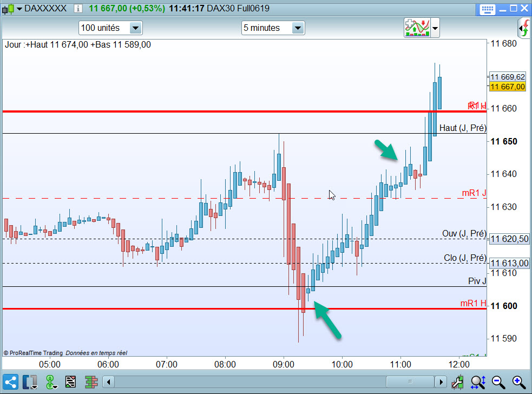Screen dimensions: 532x394
Task: Select the Clo (J, Pré) line label
Action: [465, 258]
